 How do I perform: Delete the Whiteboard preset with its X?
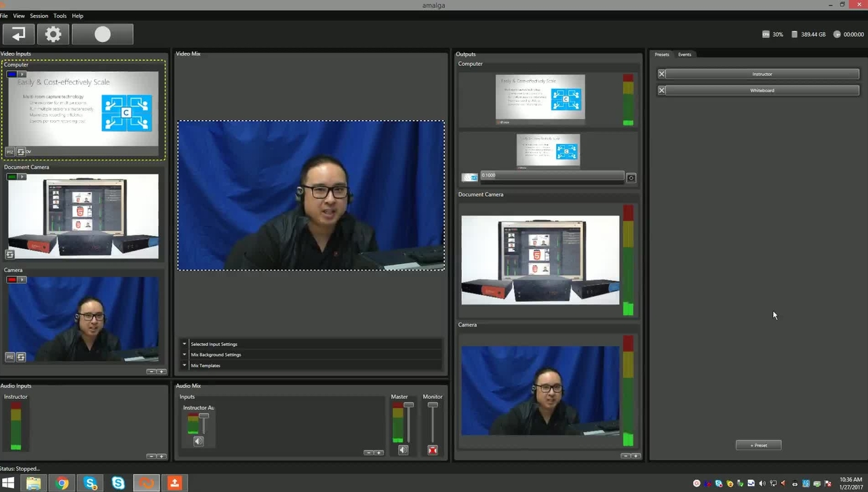coord(662,90)
